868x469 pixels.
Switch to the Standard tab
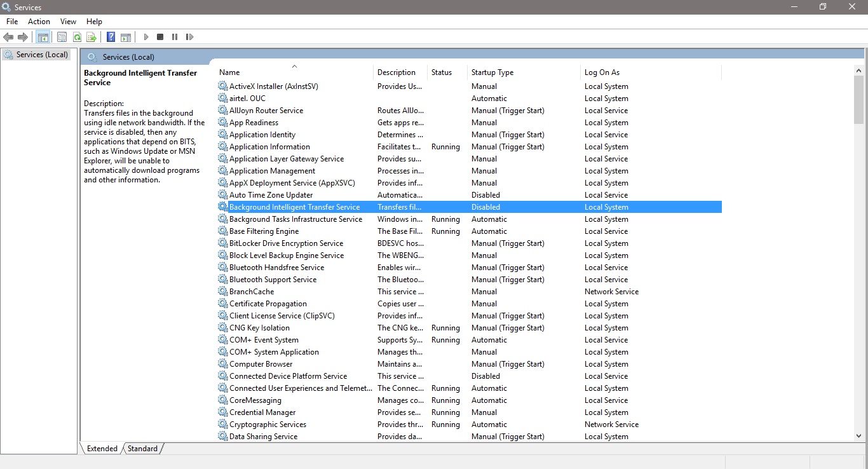coord(142,449)
